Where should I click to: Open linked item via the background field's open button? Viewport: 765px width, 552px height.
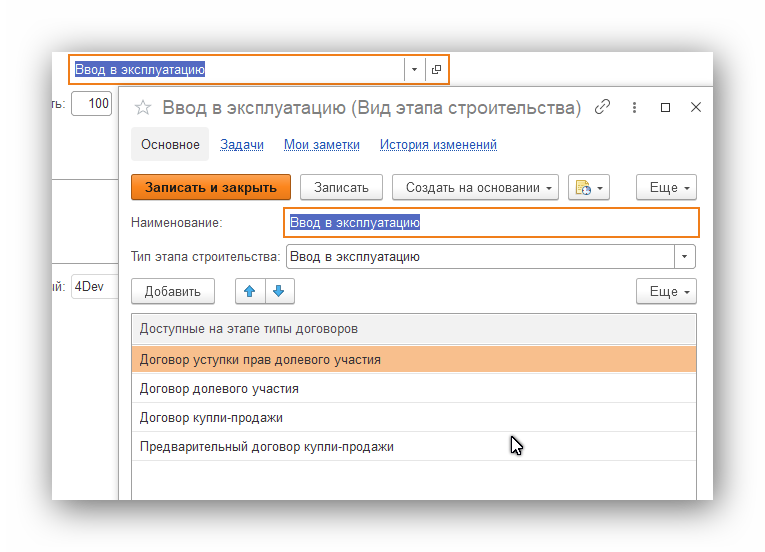[x=436, y=69]
